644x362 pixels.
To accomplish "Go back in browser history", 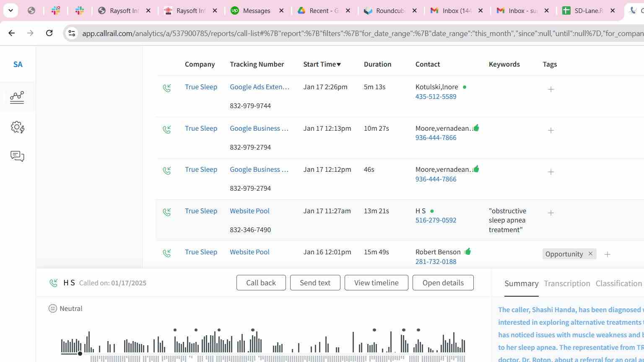I will [11, 33].
